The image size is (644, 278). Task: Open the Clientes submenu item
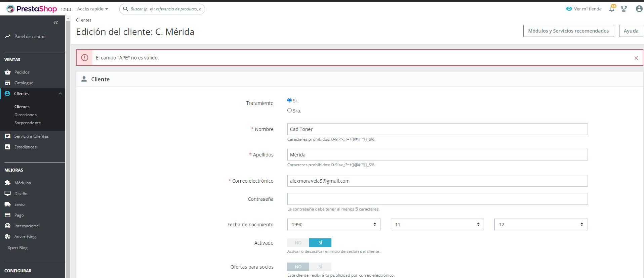pyautogui.click(x=22, y=106)
